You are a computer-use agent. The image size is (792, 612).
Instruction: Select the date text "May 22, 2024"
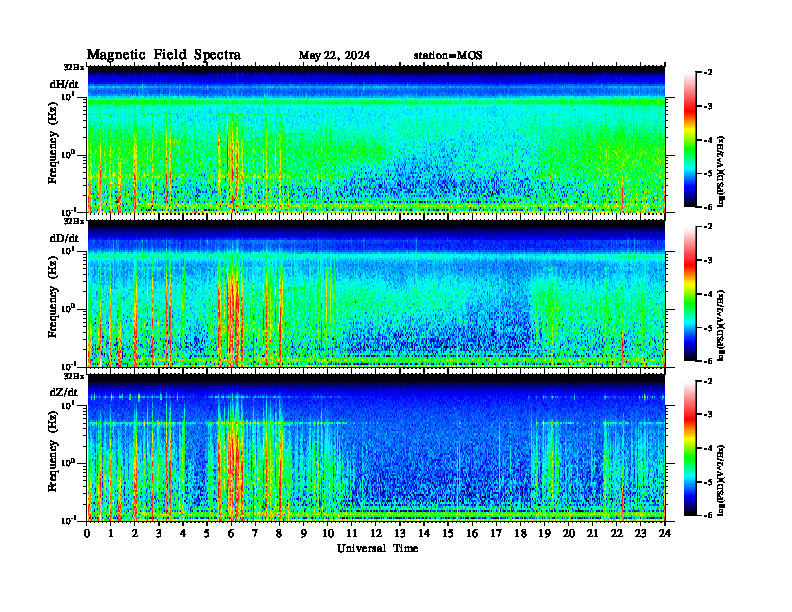[334, 55]
